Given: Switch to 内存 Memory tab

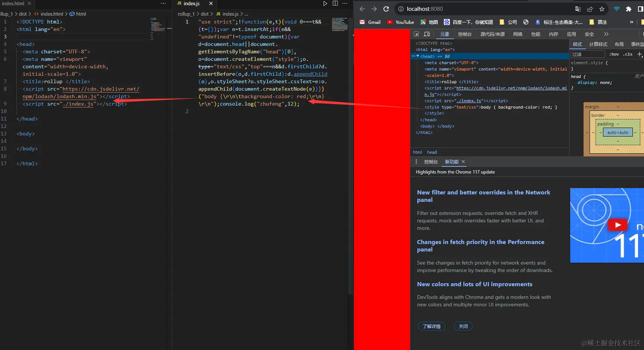Looking at the screenshot, I should pyautogui.click(x=553, y=34).
